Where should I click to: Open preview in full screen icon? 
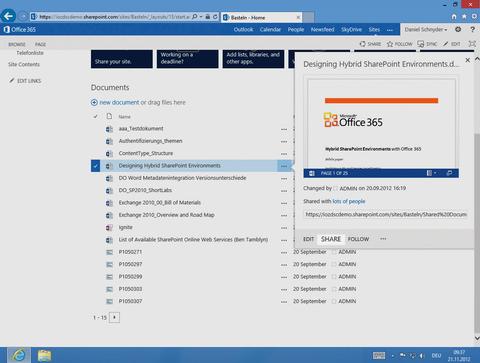[449, 173]
